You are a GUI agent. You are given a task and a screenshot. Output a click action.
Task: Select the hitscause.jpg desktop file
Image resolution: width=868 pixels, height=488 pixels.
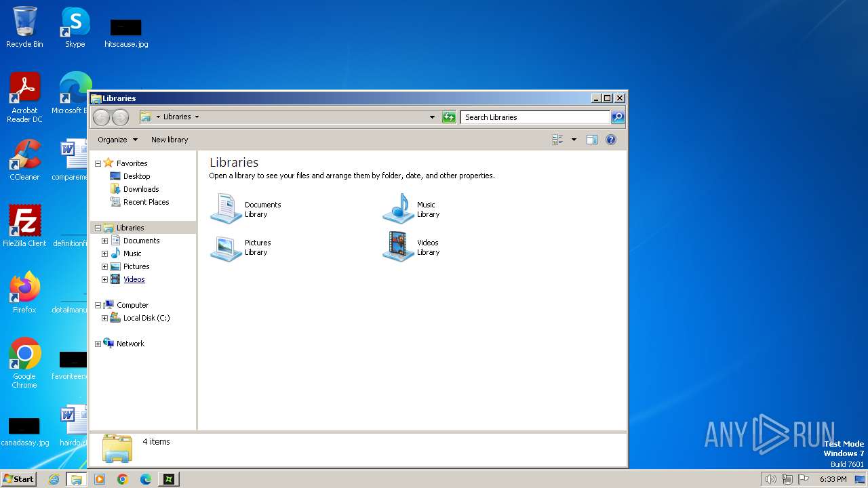126,33
